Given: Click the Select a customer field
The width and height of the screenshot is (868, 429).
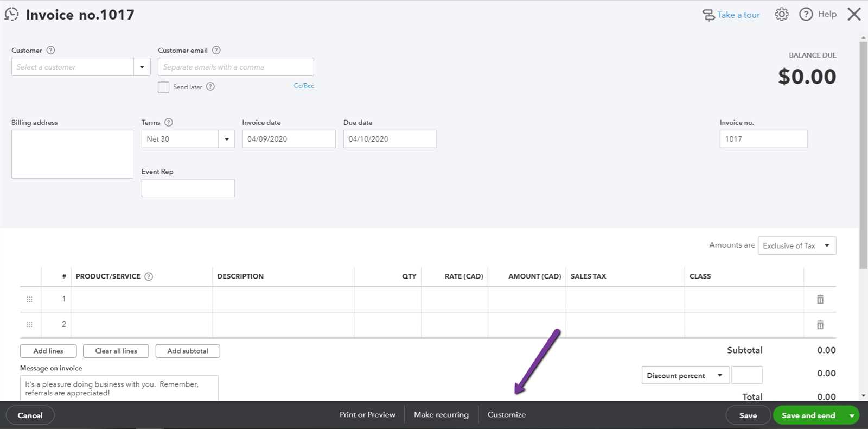Looking at the screenshot, I should (73, 67).
